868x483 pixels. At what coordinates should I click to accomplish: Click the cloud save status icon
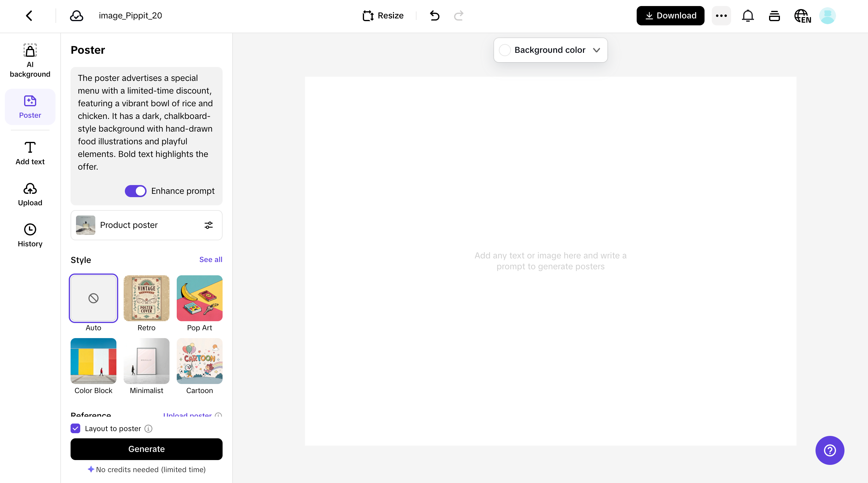pyautogui.click(x=77, y=15)
